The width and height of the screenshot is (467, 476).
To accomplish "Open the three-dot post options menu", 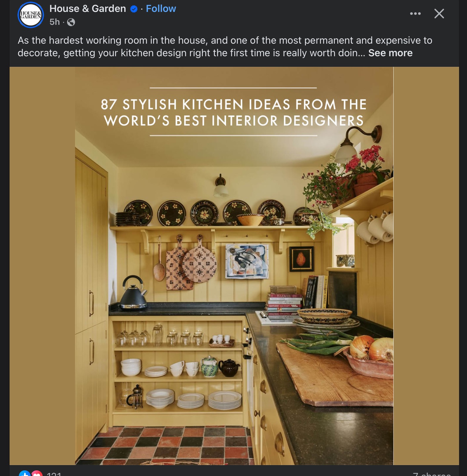I will pos(415,14).
